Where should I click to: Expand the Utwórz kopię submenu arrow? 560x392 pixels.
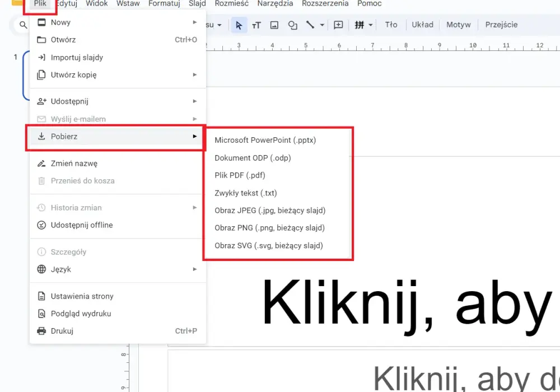[x=195, y=74]
